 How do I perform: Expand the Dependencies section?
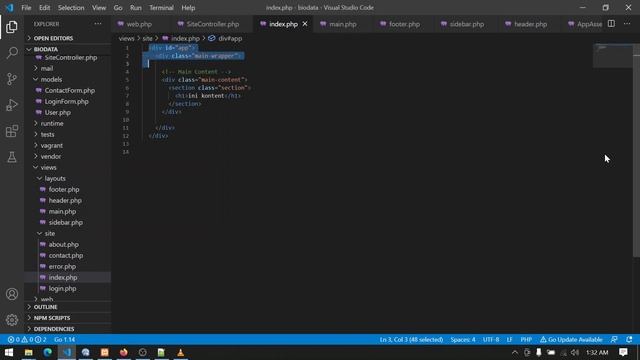click(x=68, y=329)
